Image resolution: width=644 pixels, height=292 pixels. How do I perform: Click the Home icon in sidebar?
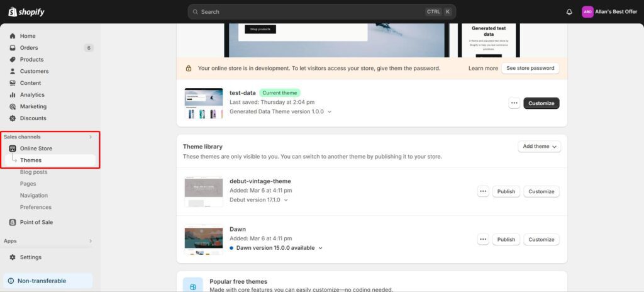pyautogui.click(x=13, y=36)
